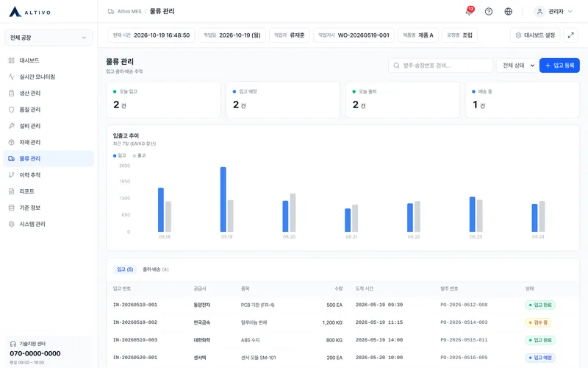Viewport: 588px width, 368px height.
Task: Click the gray 05.20 outbound bar
Action: pyautogui.click(x=293, y=213)
